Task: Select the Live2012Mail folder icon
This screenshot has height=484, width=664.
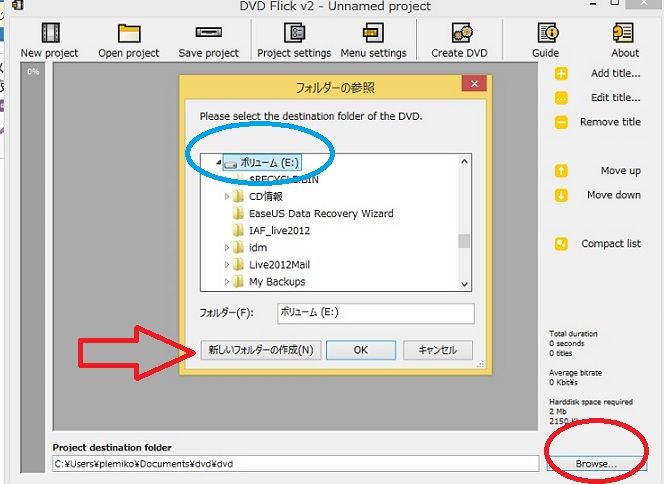Action: (x=238, y=265)
